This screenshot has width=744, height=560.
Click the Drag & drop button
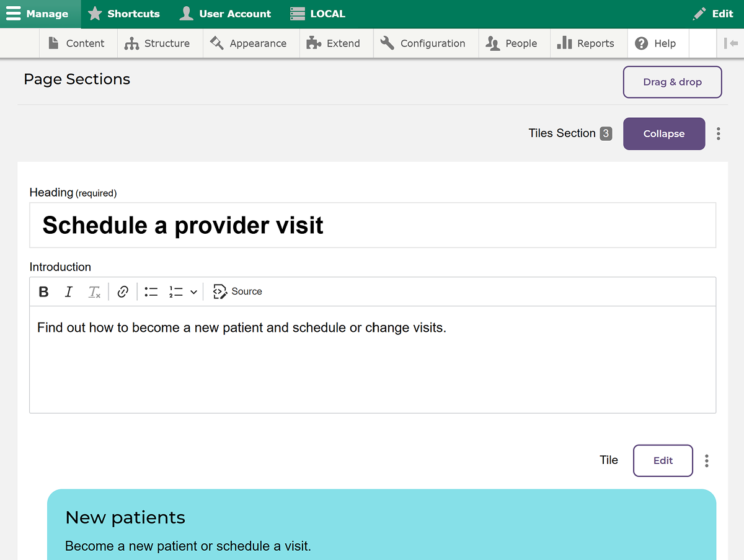(673, 82)
